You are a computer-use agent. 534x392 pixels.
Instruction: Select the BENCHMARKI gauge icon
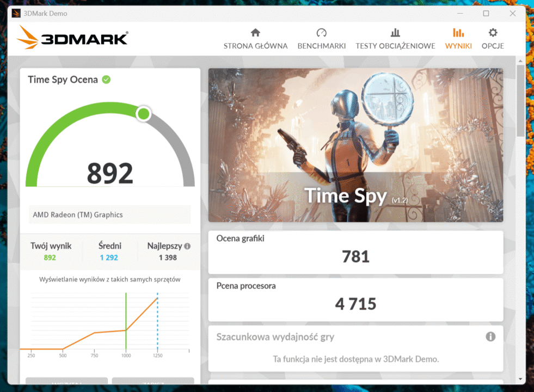coord(321,32)
